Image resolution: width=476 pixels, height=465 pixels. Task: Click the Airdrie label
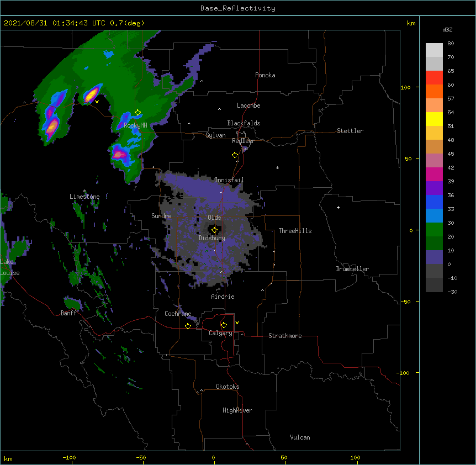click(x=223, y=297)
